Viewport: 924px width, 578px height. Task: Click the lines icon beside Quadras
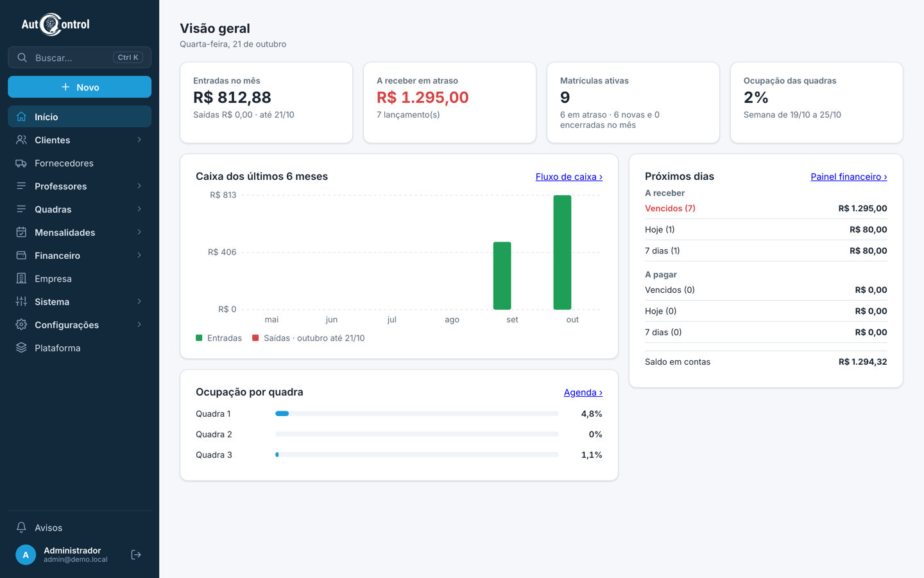21,209
